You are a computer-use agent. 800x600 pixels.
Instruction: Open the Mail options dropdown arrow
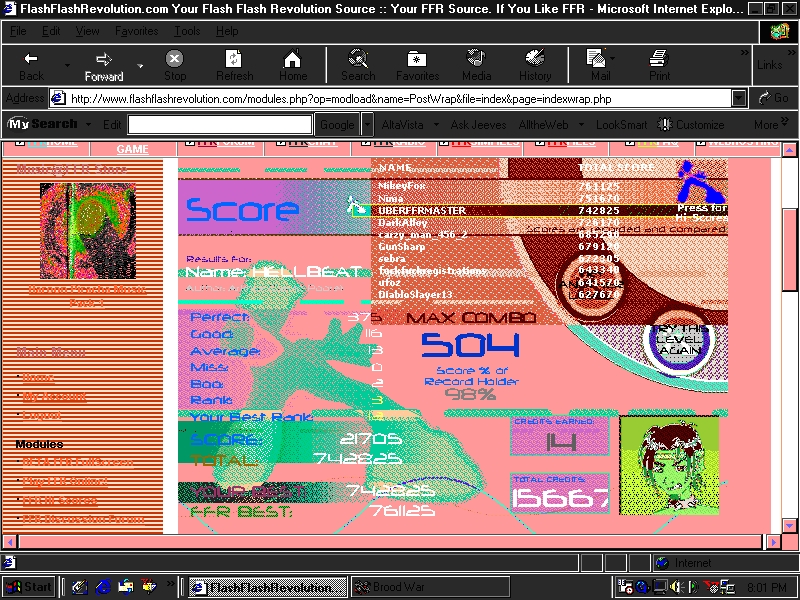[612, 58]
